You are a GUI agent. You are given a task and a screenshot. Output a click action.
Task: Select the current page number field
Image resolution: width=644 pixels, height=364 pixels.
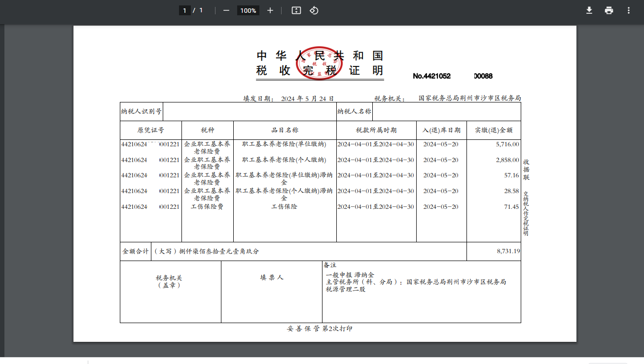[x=184, y=10]
